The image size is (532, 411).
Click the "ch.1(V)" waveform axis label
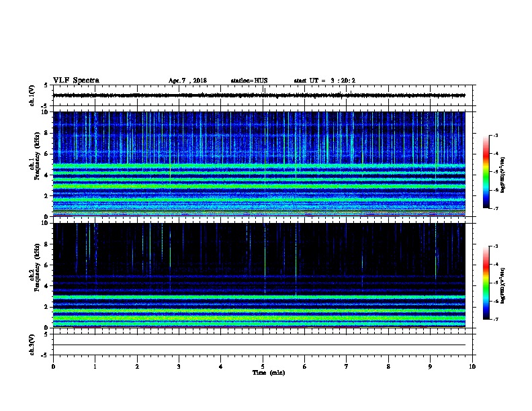point(32,95)
